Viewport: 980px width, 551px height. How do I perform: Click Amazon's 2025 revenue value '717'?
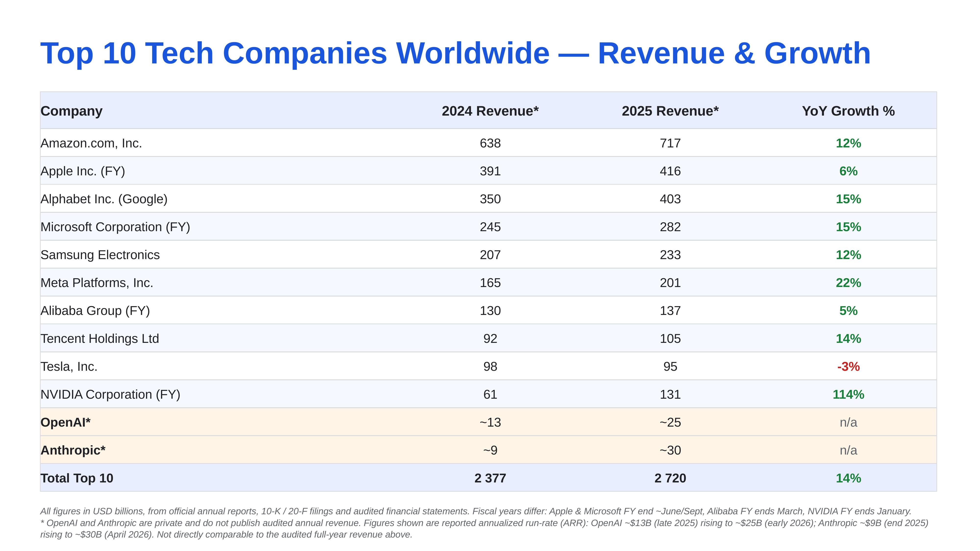tap(670, 143)
